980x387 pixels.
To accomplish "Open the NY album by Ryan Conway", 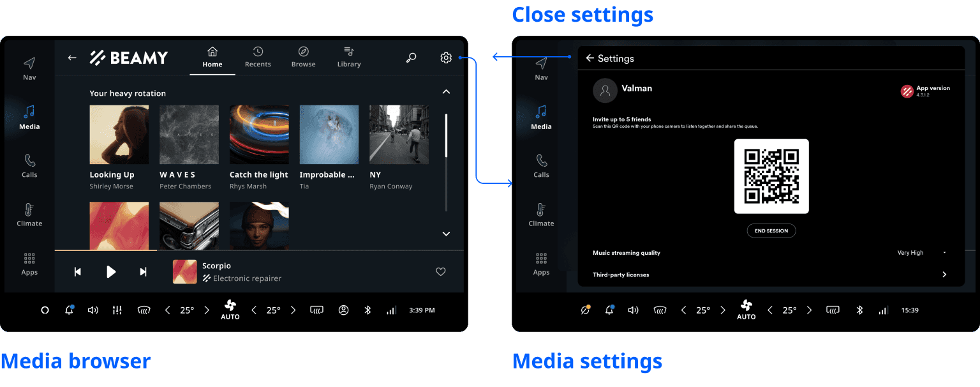I will (x=399, y=148).
